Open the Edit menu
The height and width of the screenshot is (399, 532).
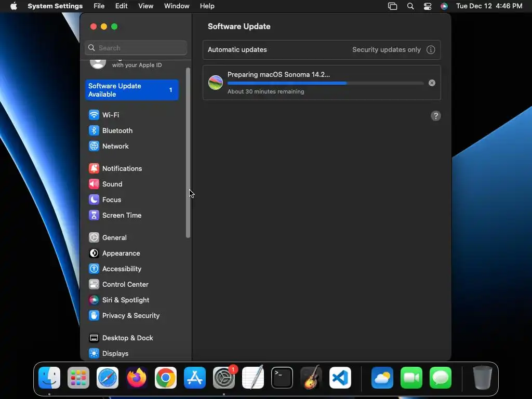[121, 6]
